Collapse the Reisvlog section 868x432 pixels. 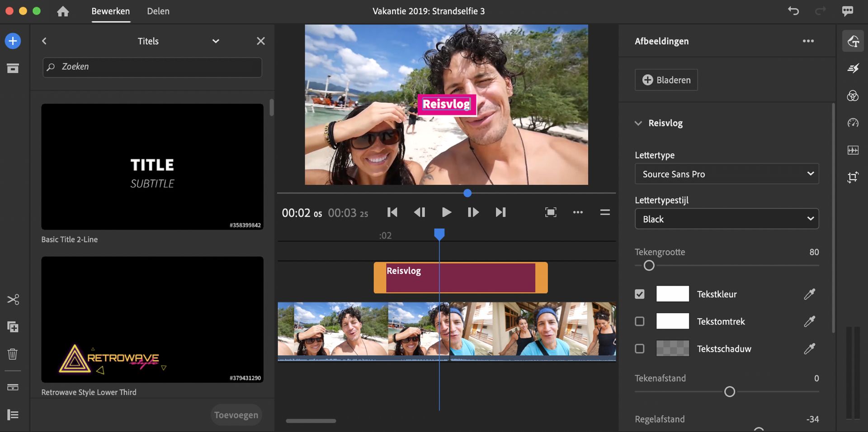(x=638, y=123)
